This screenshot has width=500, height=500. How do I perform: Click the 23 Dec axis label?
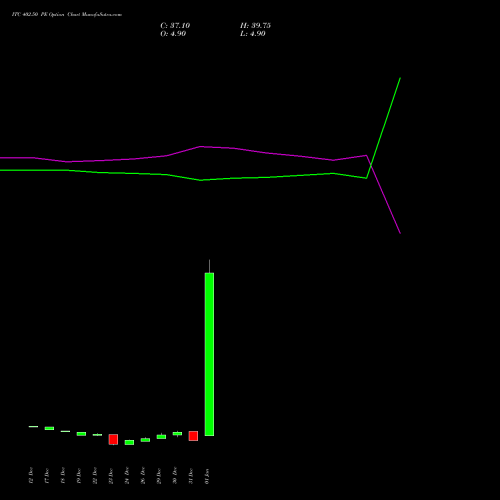111,476
